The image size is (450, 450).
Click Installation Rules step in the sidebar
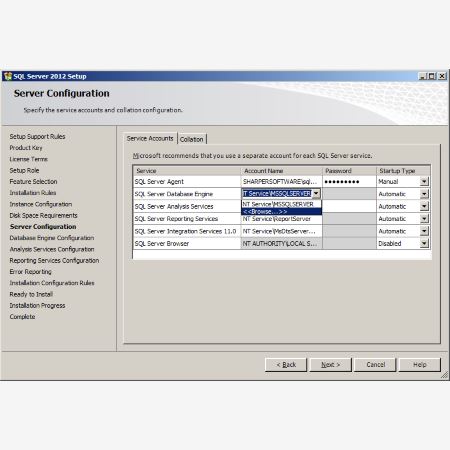(33, 193)
